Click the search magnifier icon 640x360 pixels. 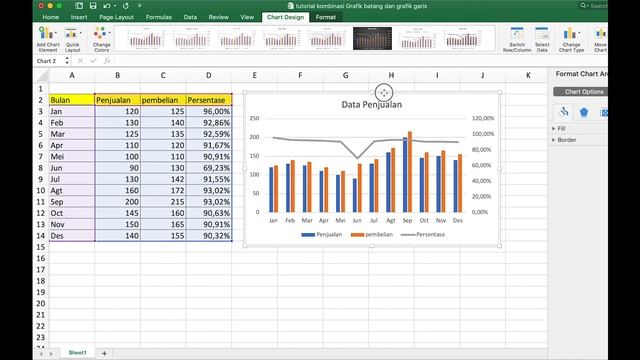584,6
